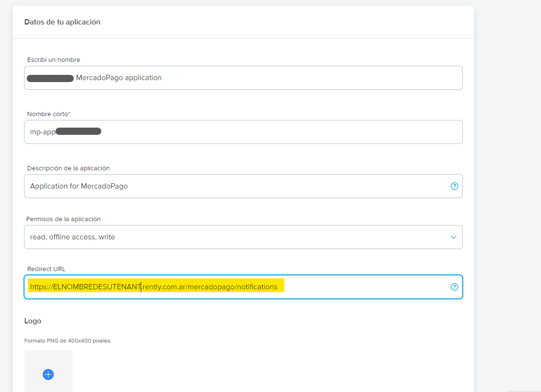Viewport: 541px width, 392px height.
Task: Click the 'Formato PNG de 400x400 píxeles' hint
Action: (68, 341)
